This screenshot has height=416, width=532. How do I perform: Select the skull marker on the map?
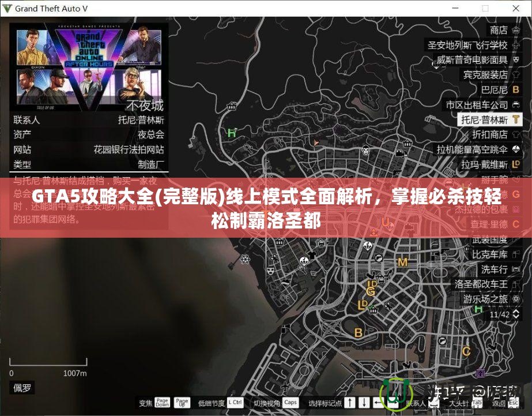coord(365,150)
